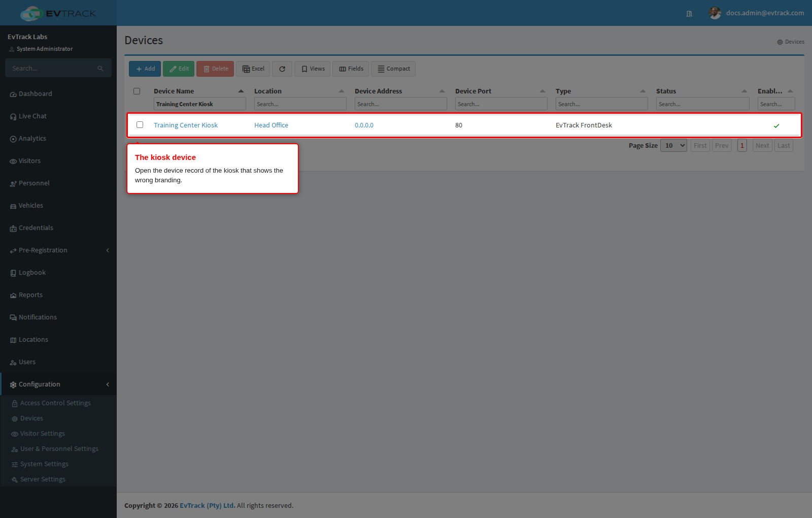Click the Visitors eye icon in sidebar
This screenshot has width=812, height=518.
click(x=13, y=161)
